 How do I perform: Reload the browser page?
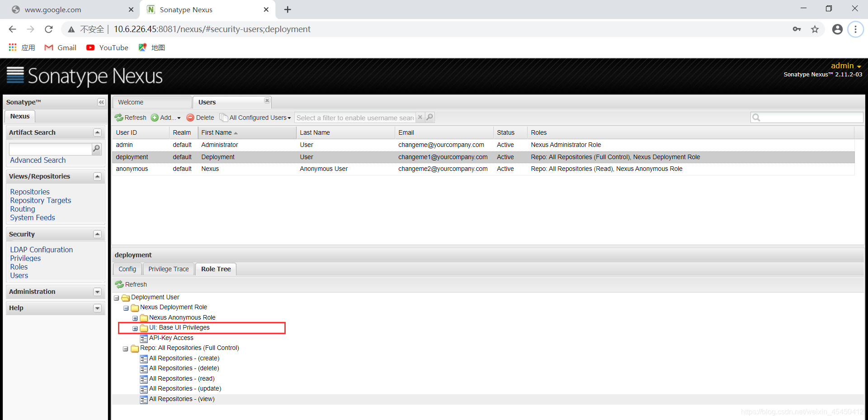[x=48, y=29]
